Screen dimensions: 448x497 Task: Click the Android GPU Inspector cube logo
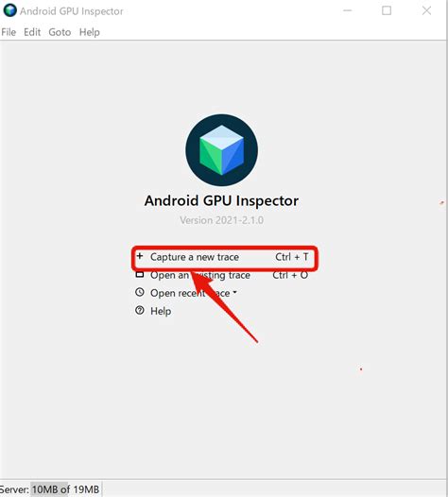[x=221, y=150]
